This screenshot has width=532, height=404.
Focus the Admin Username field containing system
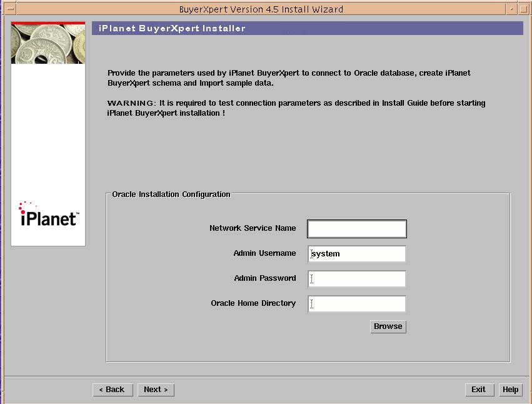pos(356,254)
